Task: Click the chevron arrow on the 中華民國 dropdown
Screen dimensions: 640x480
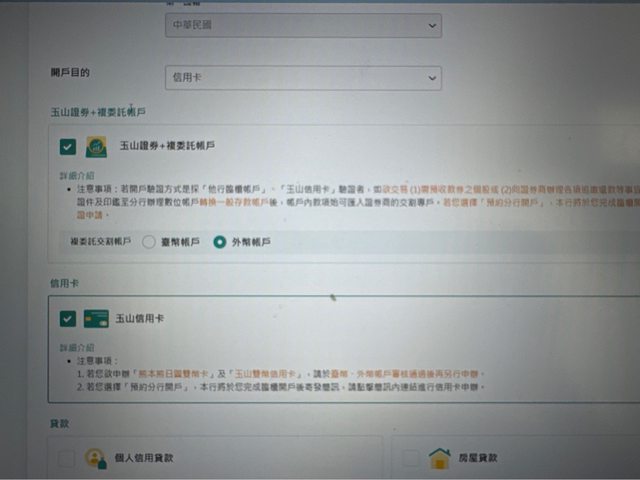Action: [x=431, y=23]
